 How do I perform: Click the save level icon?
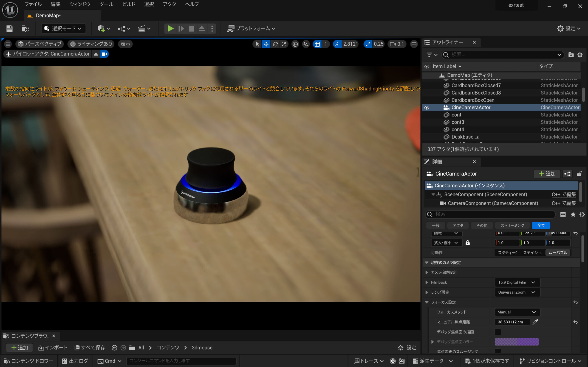(x=9, y=29)
